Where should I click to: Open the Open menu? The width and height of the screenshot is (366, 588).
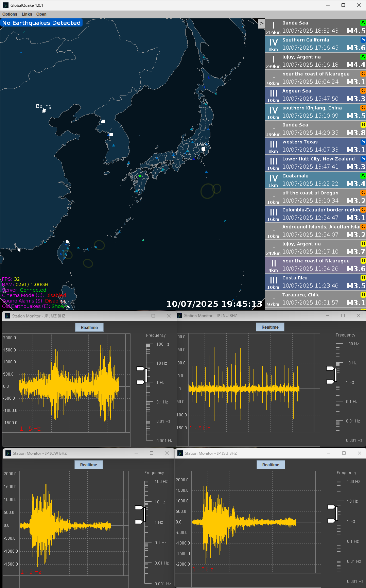tap(41, 14)
